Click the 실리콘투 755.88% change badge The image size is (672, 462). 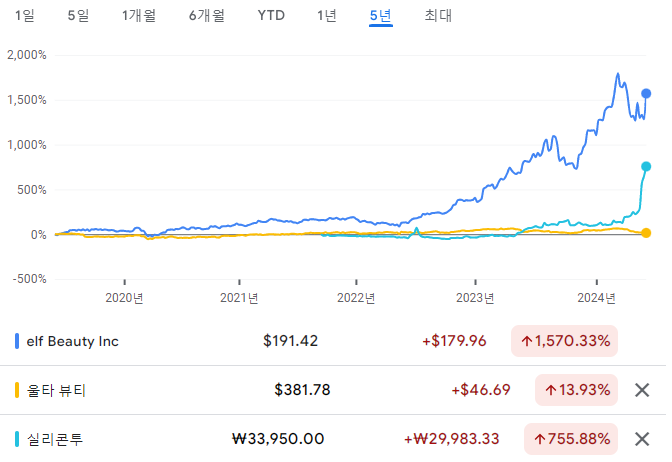click(570, 439)
